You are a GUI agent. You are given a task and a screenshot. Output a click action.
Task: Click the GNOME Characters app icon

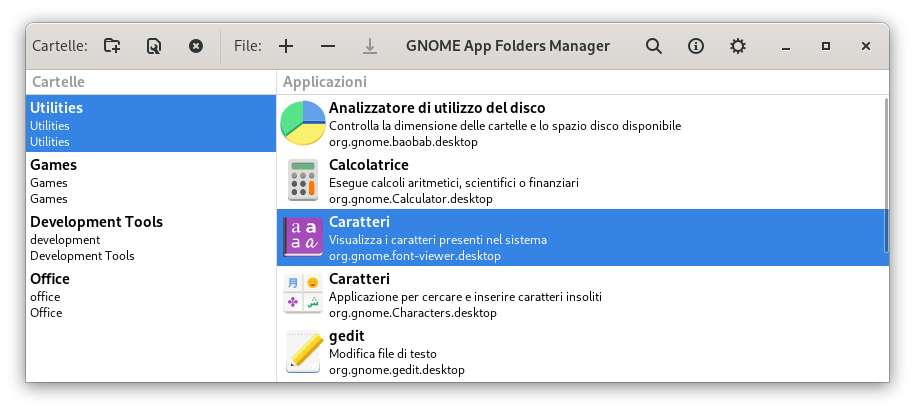point(303,294)
